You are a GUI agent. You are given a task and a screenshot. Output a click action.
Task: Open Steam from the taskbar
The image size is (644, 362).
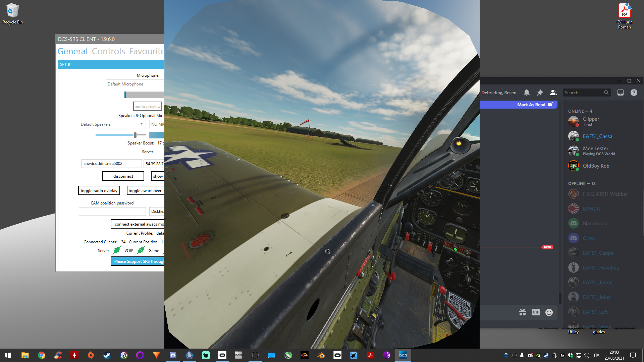coord(107,355)
